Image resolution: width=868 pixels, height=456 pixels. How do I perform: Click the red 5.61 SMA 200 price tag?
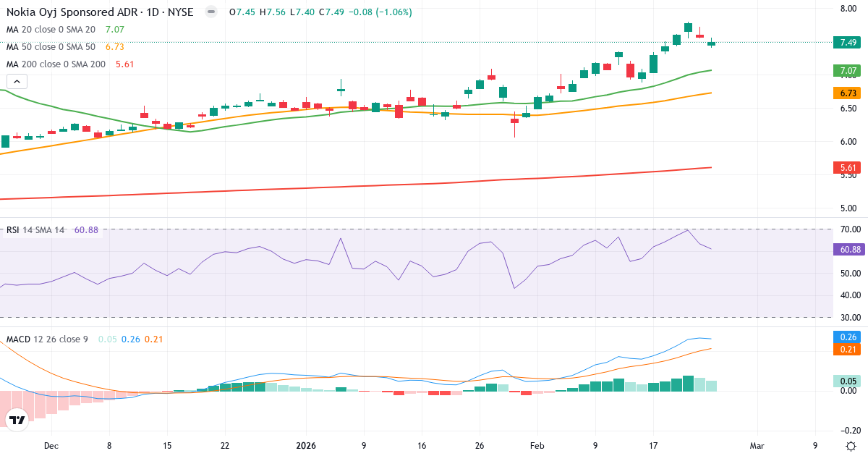(x=847, y=166)
